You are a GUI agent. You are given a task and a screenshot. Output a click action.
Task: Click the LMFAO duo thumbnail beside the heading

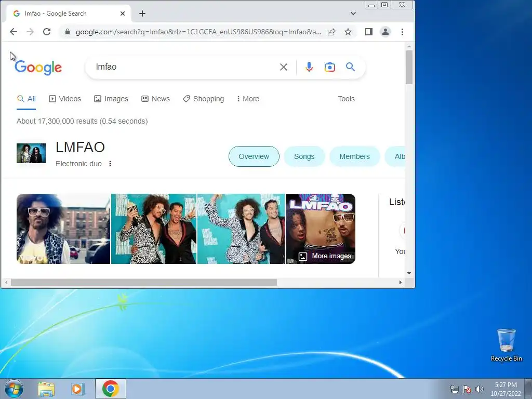pos(31,153)
